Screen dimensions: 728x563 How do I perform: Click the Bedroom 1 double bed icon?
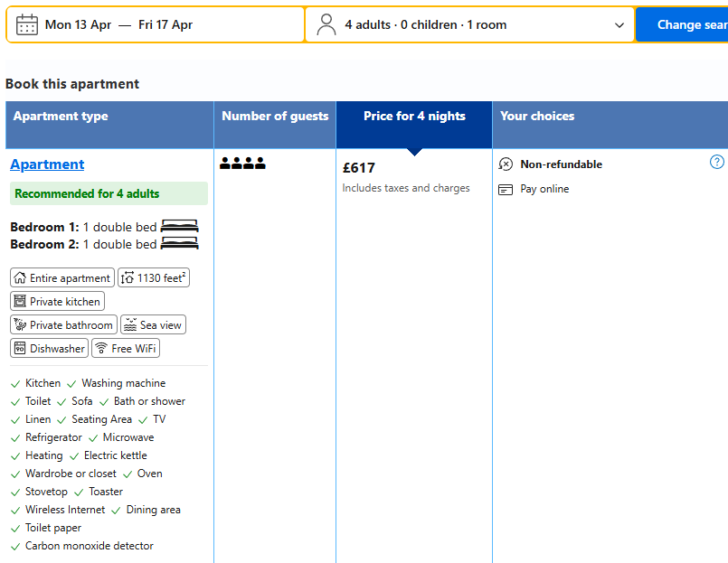180,226
